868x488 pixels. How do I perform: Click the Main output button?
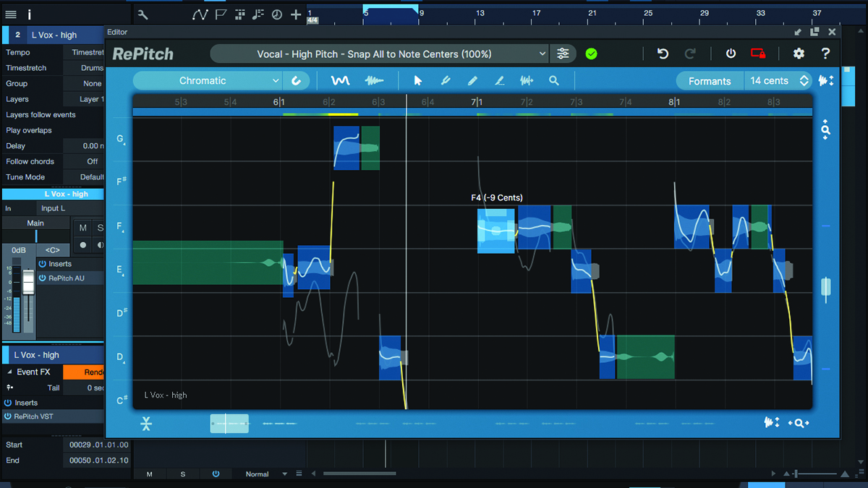click(x=35, y=223)
